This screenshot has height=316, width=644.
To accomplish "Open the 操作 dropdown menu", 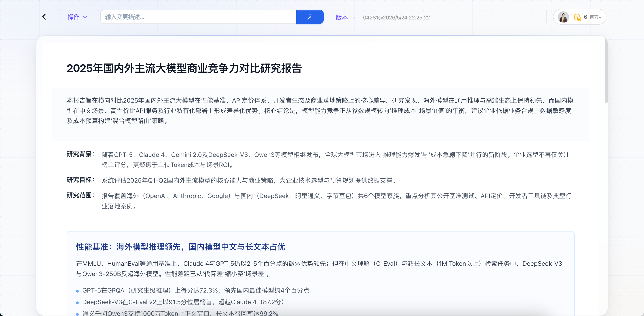I will pos(77,17).
